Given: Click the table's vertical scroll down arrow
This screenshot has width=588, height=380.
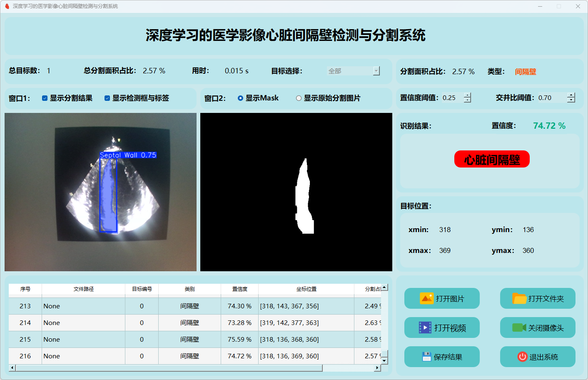Looking at the screenshot, I should click(x=384, y=360).
